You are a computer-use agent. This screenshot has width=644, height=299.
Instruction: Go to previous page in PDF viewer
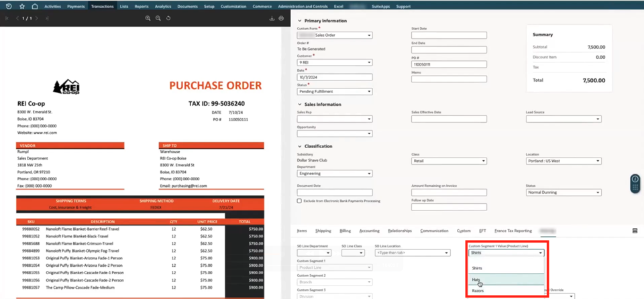tap(17, 19)
